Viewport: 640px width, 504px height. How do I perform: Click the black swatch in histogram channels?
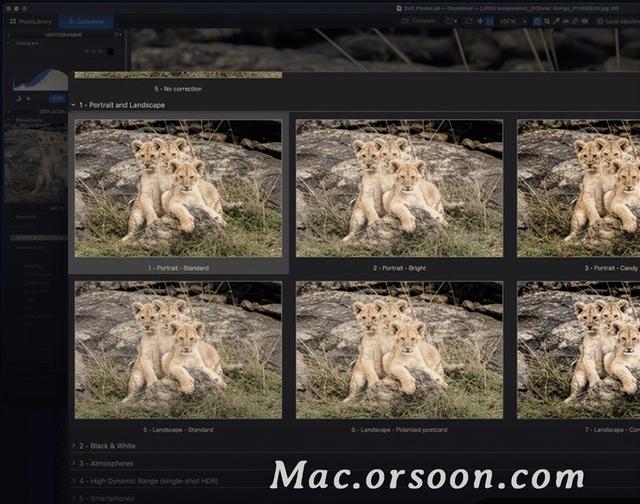(110, 51)
